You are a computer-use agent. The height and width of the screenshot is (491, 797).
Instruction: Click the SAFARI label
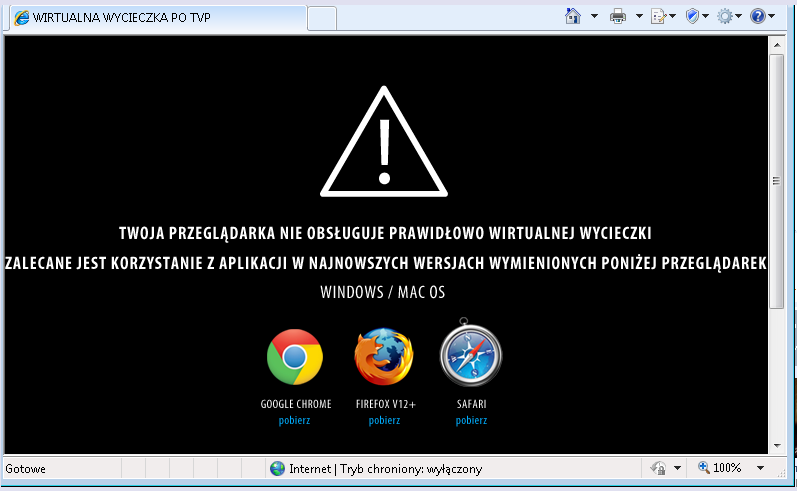tap(471, 404)
